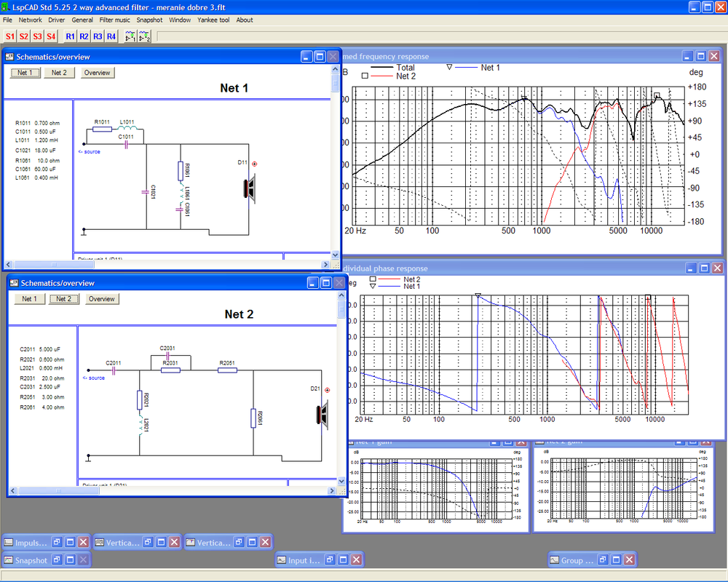Click the S2 snapshot toolbar button

[24, 36]
